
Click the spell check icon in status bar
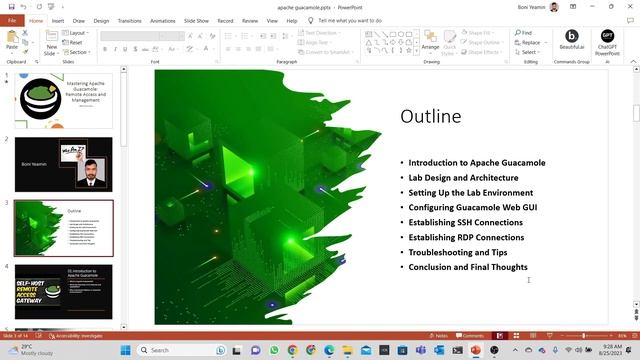point(39,336)
